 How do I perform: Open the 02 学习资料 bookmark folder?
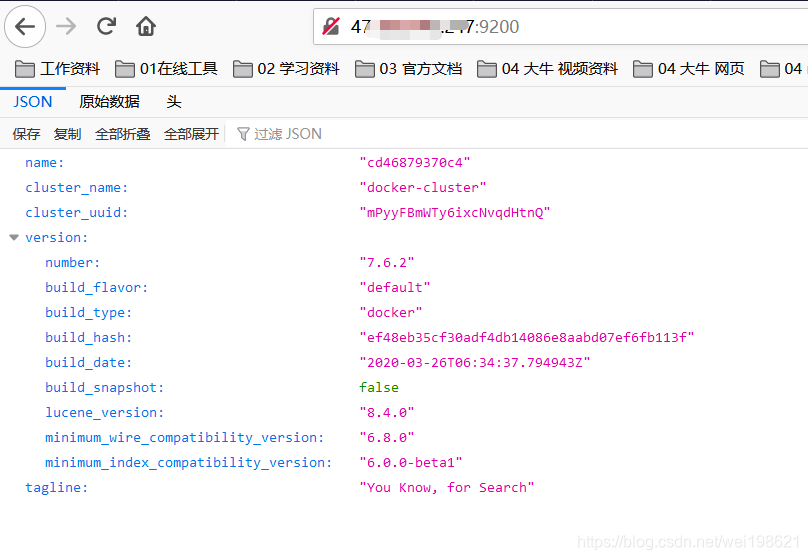pyautogui.click(x=286, y=69)
